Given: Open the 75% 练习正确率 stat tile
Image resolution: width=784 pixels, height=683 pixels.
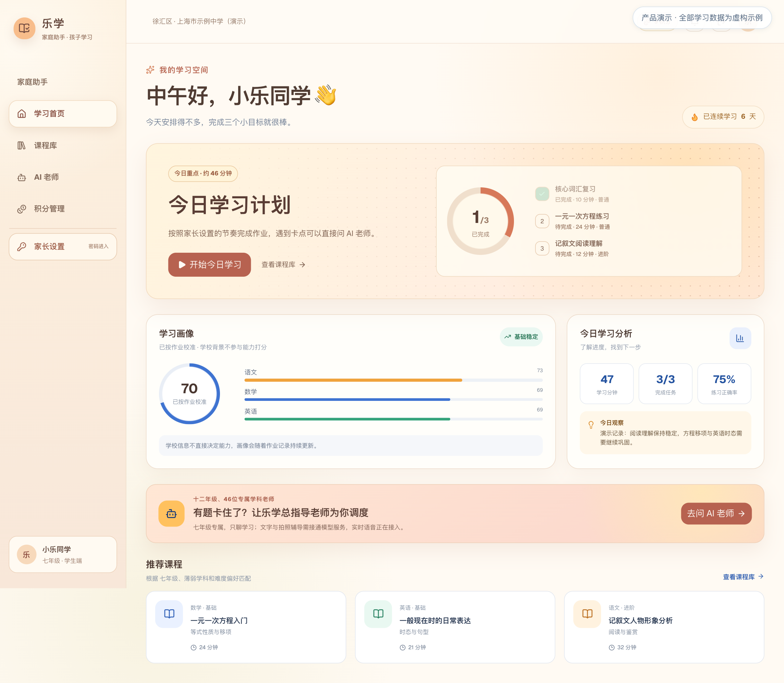Looking at the screenshot, I should [x=724, y=383].
